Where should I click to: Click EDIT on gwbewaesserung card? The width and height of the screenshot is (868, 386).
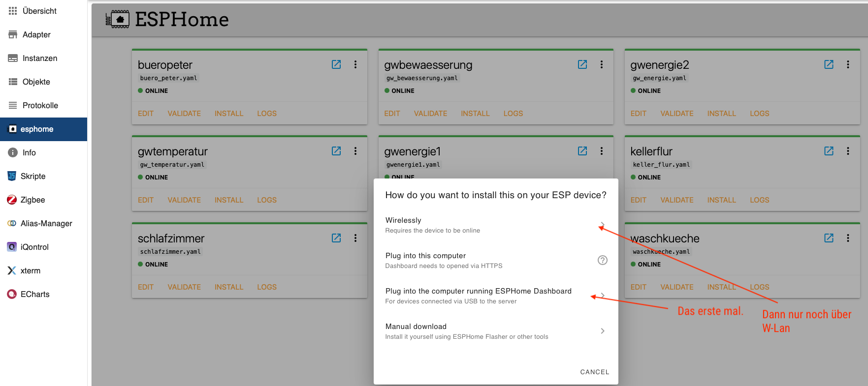[392, 114]
